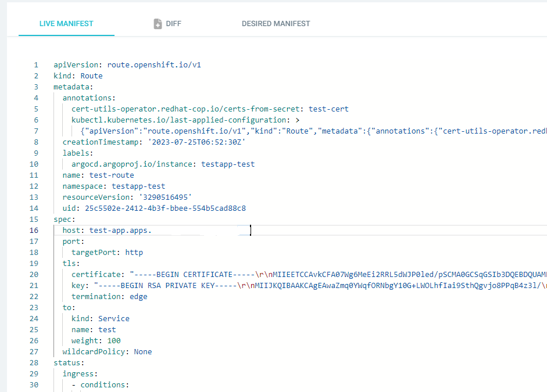Switch to the DESIRED MANIFEST tab
Image resolution: width=547 pixels, height=392 pixels.
click(276, 24)
